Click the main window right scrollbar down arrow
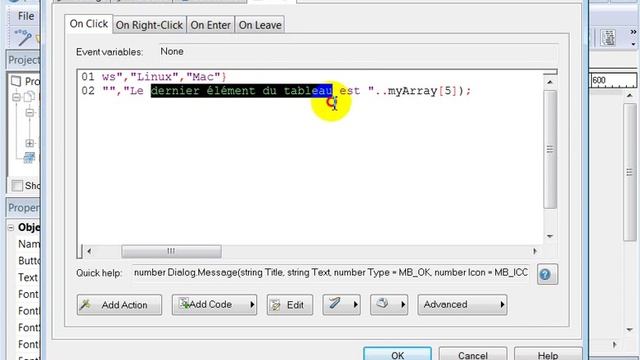 (x=630, y=329)
